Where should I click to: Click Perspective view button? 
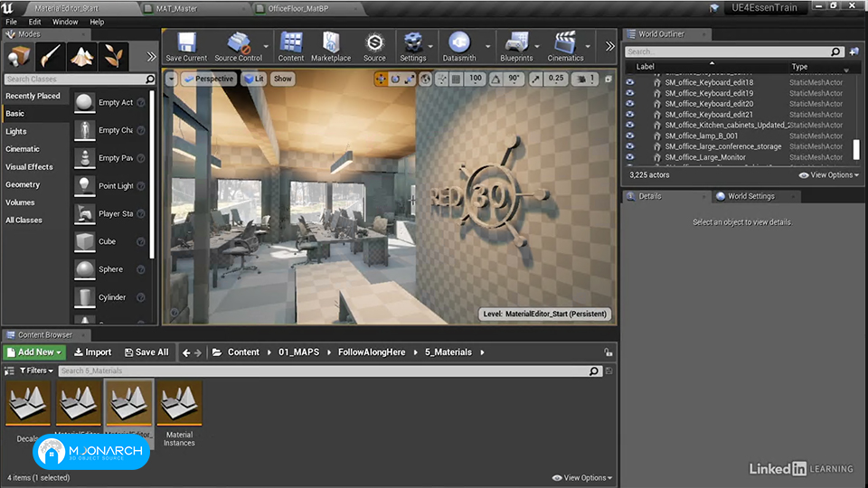click(209, 80)
